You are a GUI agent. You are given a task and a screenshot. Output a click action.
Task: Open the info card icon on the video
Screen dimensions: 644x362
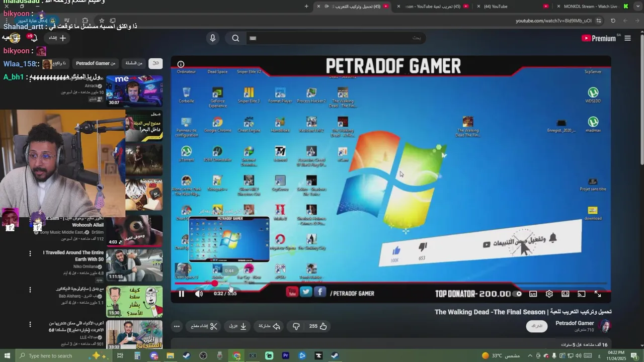(181, 64)
